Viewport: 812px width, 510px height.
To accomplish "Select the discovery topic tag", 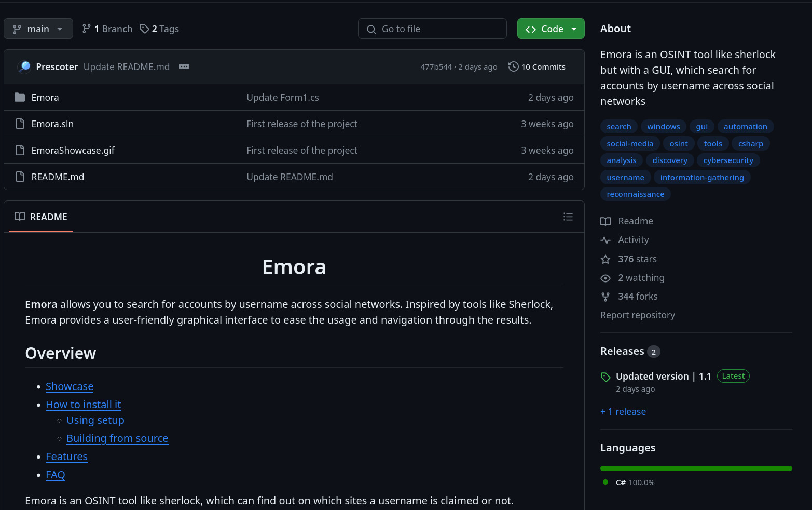I will (x=670, y=160).
